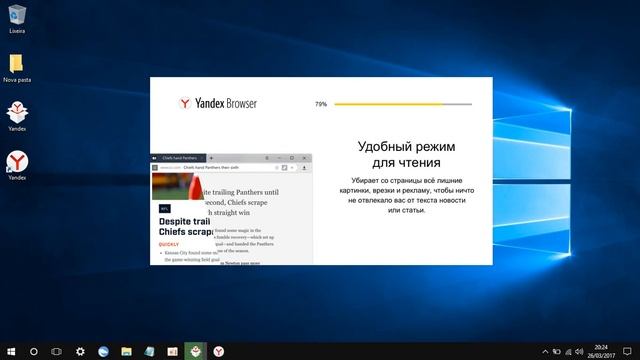Show hidden system tray icons

coord(545,351)
